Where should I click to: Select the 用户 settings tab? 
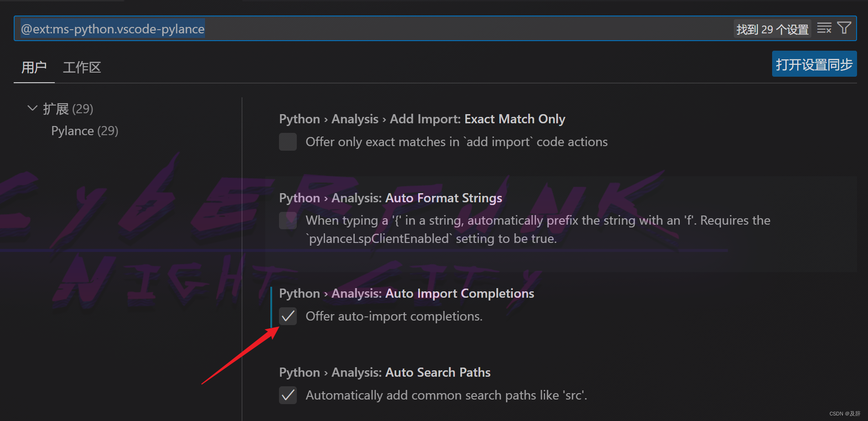[x=34, y=67]
